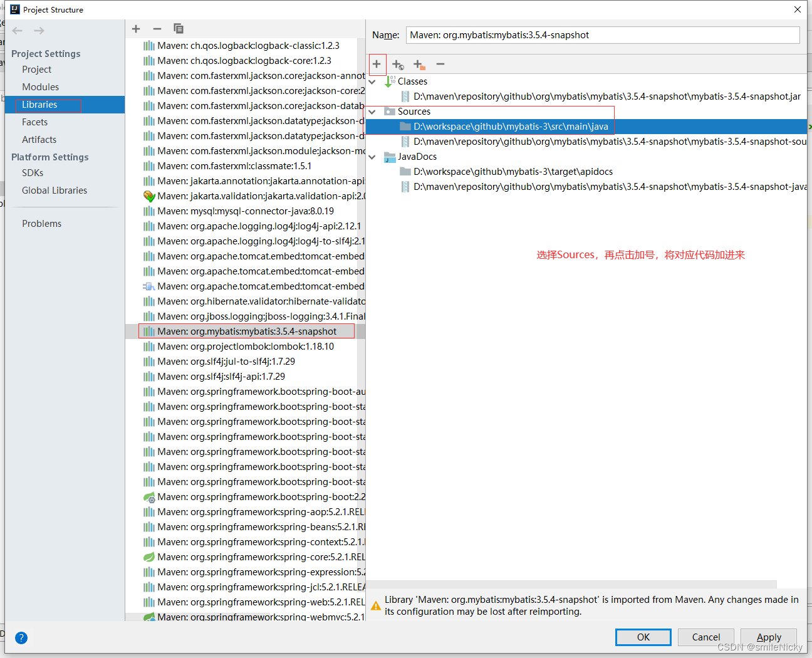
Task: Click the JavaDocs folder icon
Action: (x=390, y=157)
